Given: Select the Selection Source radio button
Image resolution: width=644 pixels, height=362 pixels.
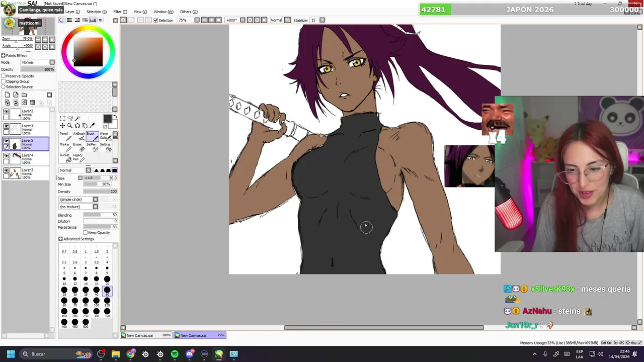Looking at the screenshot, I should click(4, 87).
